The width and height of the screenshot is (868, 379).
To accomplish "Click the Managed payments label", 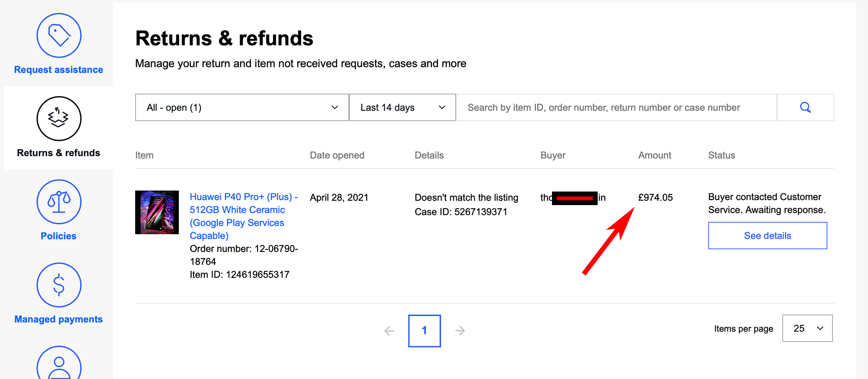I will pos(59,319).
